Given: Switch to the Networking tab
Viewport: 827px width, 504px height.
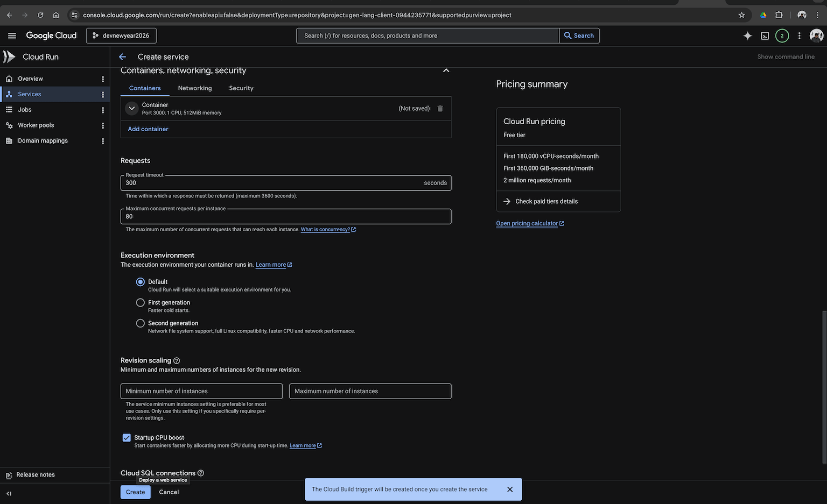Looking at the screenshot, I should point(194,88).
